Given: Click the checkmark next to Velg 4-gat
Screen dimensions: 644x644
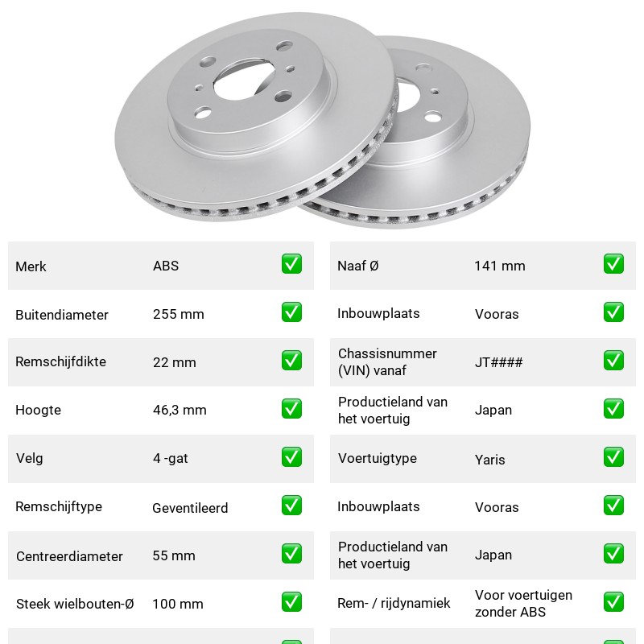Looking at the screenshot, I should [x=291, y=456].
